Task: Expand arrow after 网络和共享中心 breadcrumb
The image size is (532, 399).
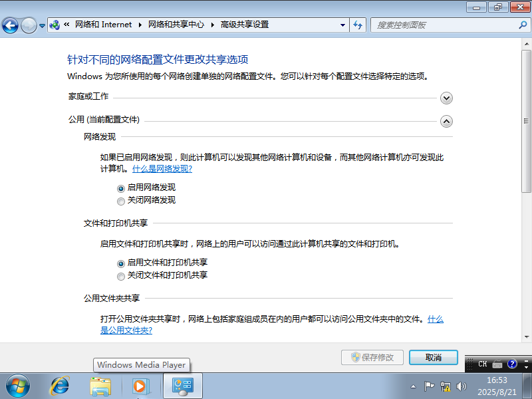Action: click(213, 25)
